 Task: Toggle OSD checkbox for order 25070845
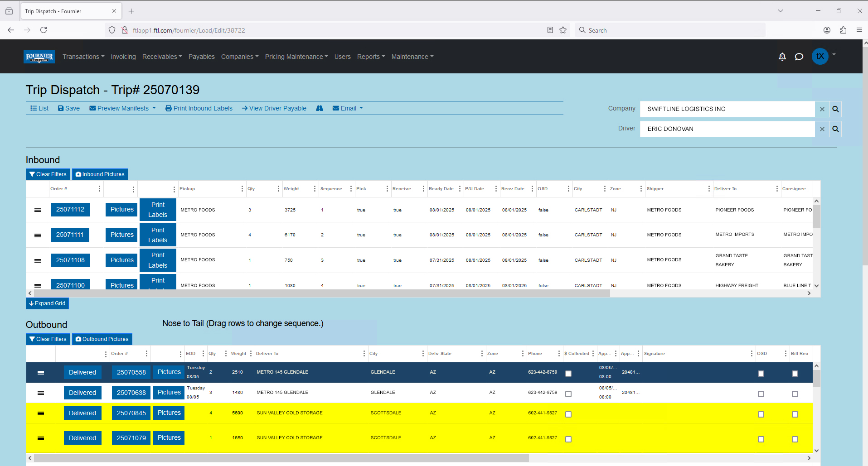[761, 414]
